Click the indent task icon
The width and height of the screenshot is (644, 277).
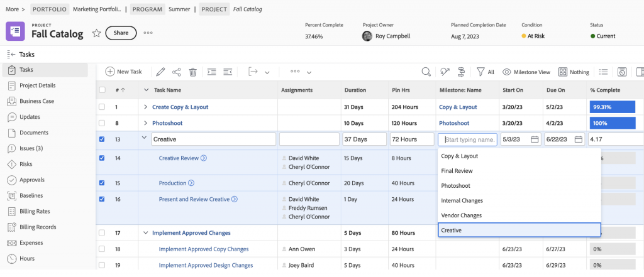[x=212, y=72]
